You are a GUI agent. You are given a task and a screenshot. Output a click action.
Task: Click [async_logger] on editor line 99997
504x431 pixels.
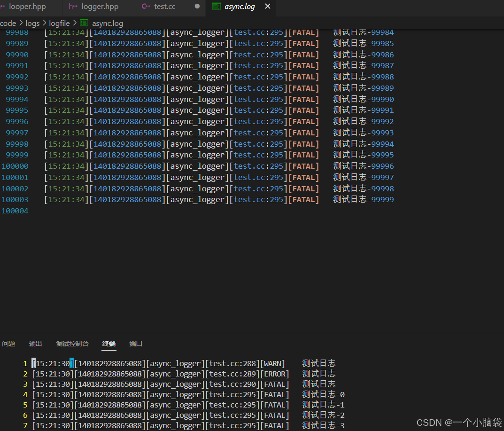pos(197,133)
